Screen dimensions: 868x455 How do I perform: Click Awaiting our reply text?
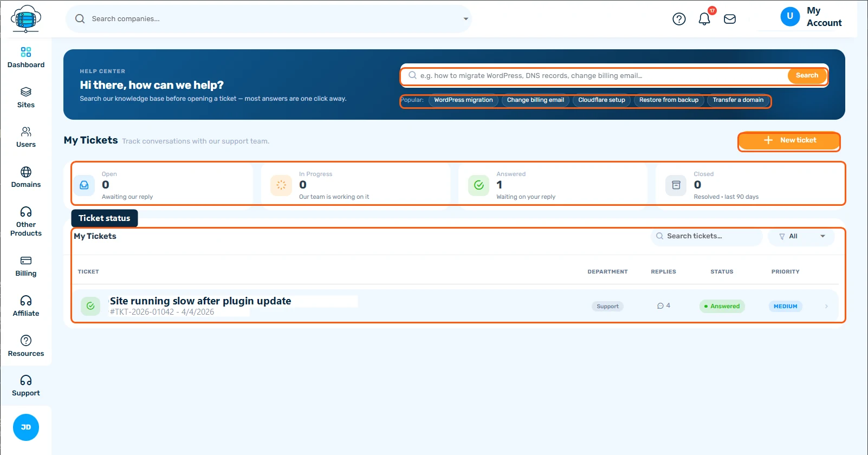(x=127, y=197)
